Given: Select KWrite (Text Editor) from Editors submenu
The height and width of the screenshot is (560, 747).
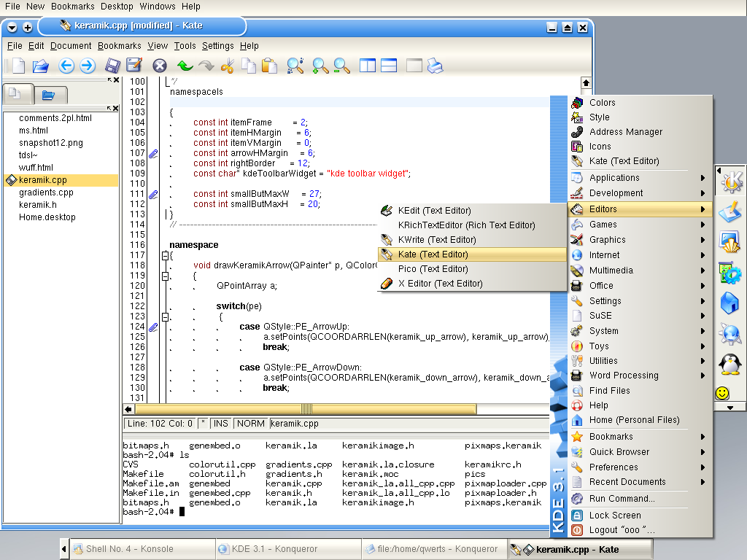Looking at the screenshot, I should (x=436, y=240).
